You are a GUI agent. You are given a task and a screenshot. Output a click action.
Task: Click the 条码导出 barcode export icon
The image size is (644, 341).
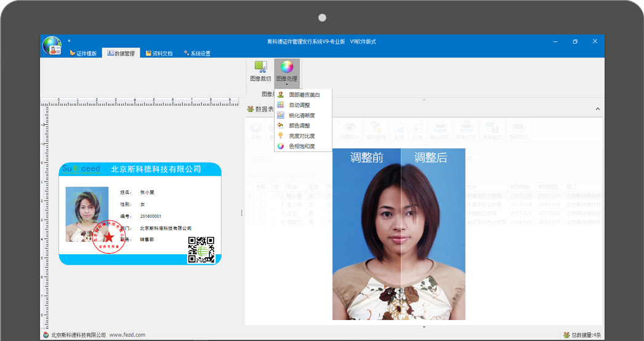point(518,130)
